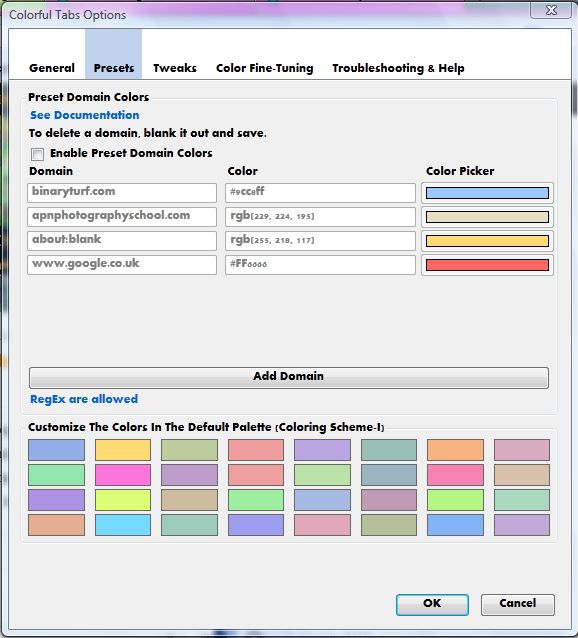Image resolution: width=578 pixels, height=638 pixels.
Task: Open beige color picker for apnphotographyschool.com
Action: click(x=487, y=217)
